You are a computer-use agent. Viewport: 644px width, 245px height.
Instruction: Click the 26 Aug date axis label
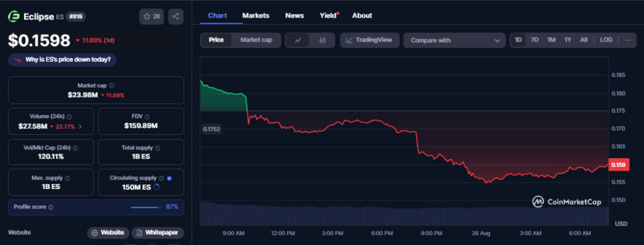pyautogui.click(x=481, y=234)
